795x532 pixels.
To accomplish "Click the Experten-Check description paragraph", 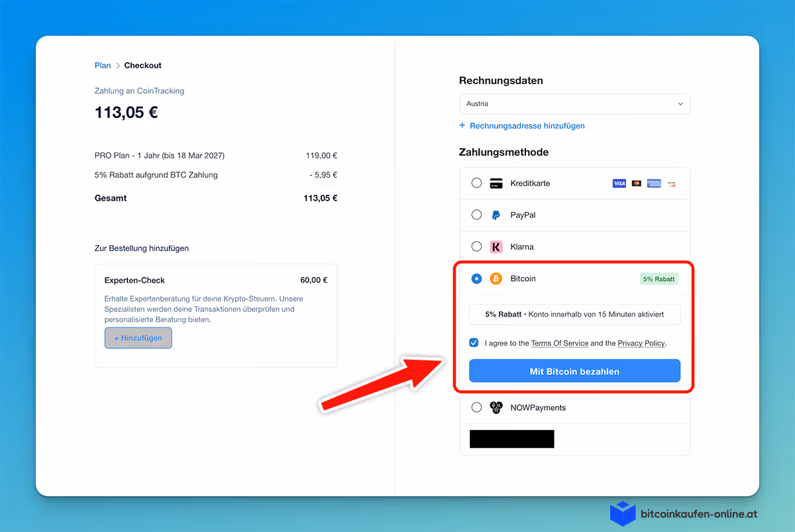I will point(204,309).
